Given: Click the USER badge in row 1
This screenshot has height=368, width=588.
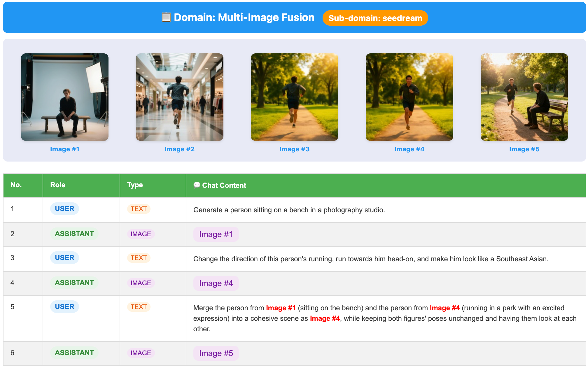Looking at the screenshot, I should coord(64,209).
